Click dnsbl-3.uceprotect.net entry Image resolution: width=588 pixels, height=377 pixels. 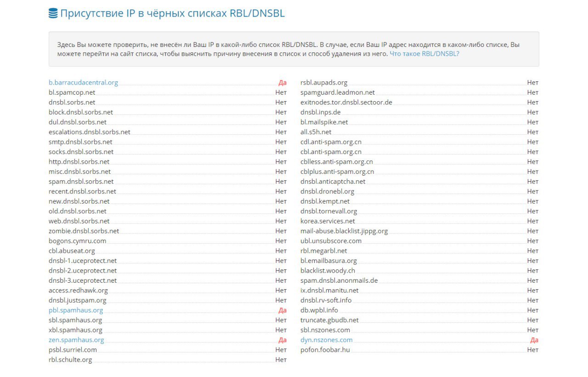point(83,280)
